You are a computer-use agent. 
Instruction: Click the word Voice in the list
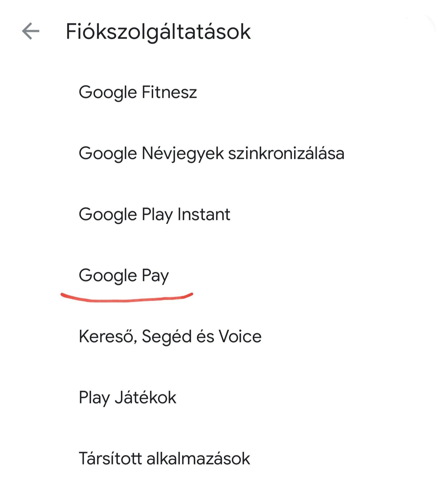(x=240, y=336)
